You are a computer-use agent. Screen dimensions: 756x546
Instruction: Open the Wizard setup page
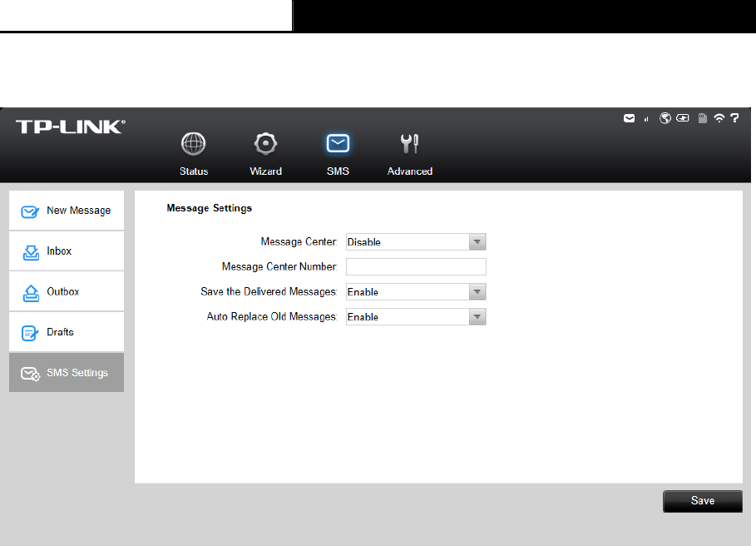tap(265, 154)
